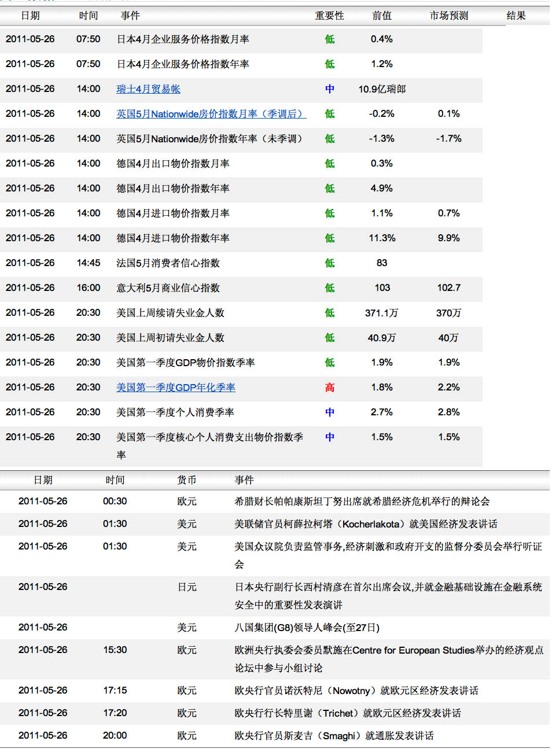
Task: Click the 2.8% forecast value
Action: [x=449, y=412]
